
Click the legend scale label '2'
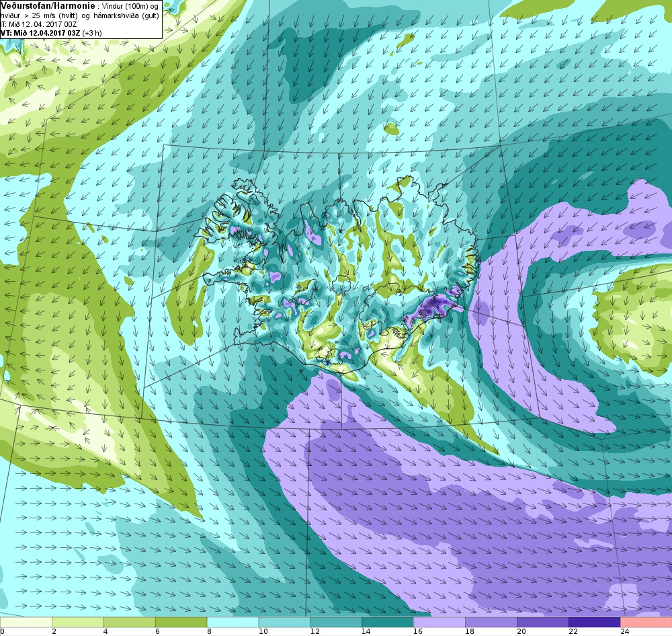point(54,631)
